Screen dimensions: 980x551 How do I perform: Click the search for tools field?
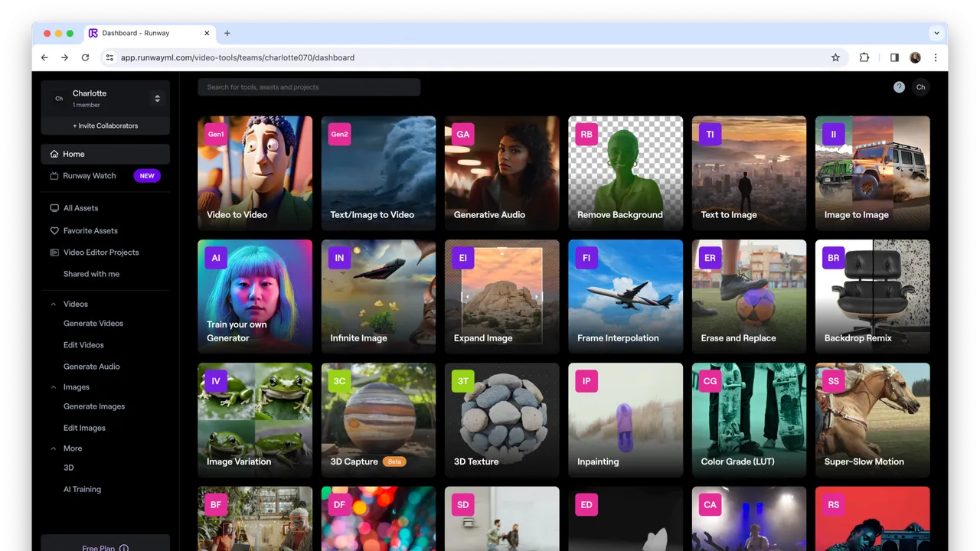[309, 87]
